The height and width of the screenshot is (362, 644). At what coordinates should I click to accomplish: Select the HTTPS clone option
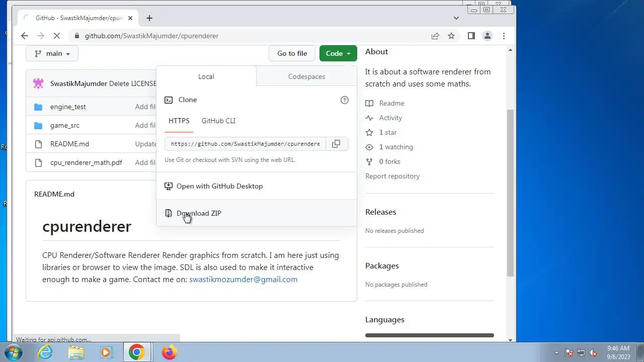pos(179,121)
